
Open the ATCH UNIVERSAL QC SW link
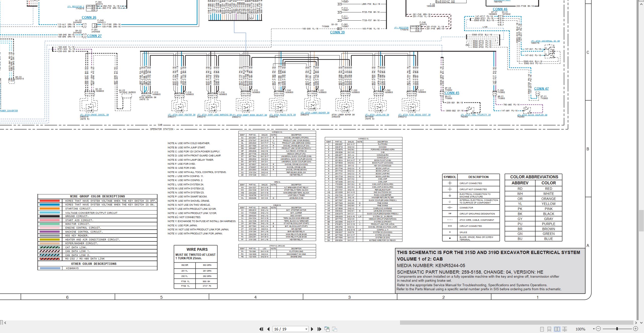(x=545, y=41)
